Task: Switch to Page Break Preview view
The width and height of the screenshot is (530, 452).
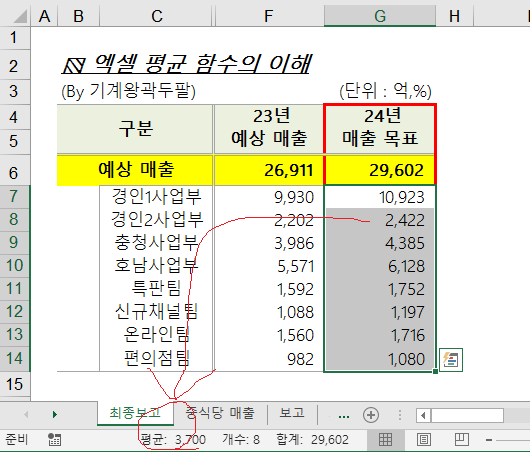Action: point(461,440)
